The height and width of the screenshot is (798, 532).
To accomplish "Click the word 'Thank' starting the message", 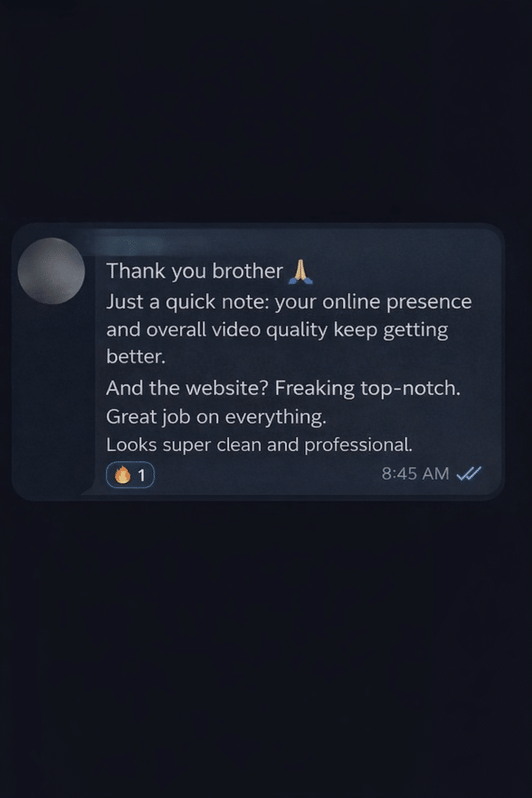I will [136, 270].
